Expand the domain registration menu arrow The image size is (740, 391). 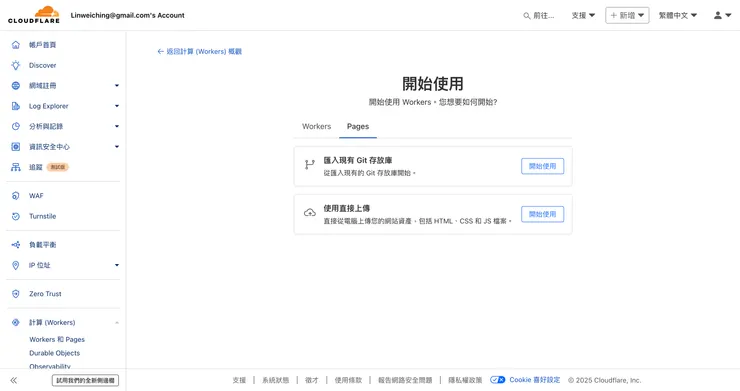click(x=117, y=85)
